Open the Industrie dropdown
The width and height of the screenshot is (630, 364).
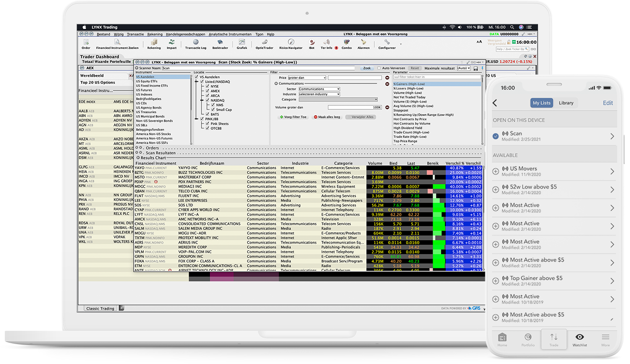(319, 94)
